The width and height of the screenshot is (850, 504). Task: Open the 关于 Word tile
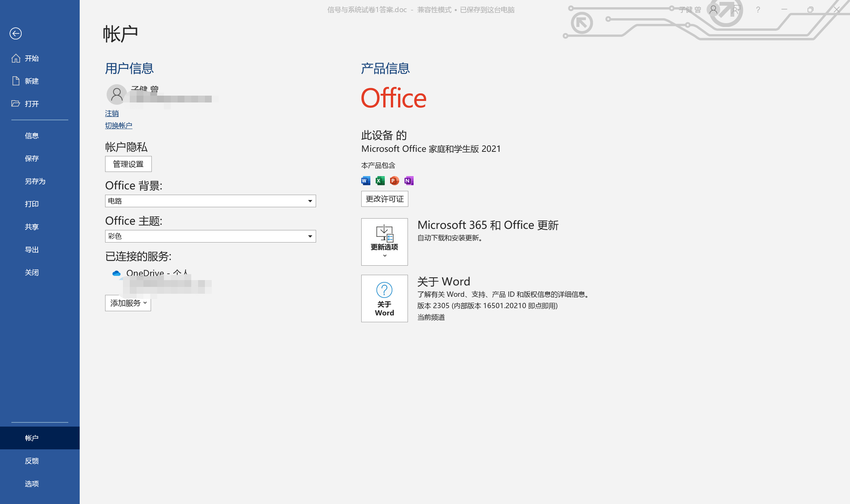tap(384, 299)
